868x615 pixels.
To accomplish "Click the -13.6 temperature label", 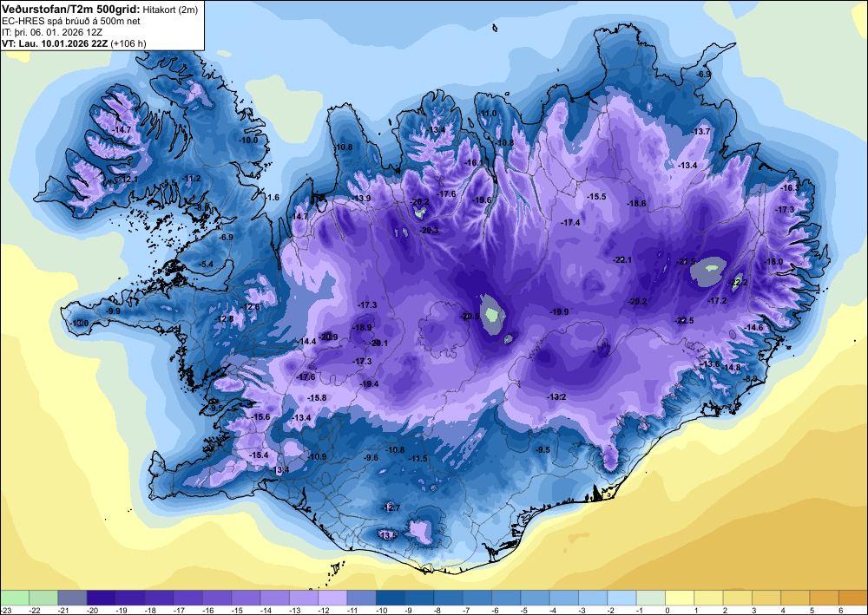I will (x=710, y=364).
